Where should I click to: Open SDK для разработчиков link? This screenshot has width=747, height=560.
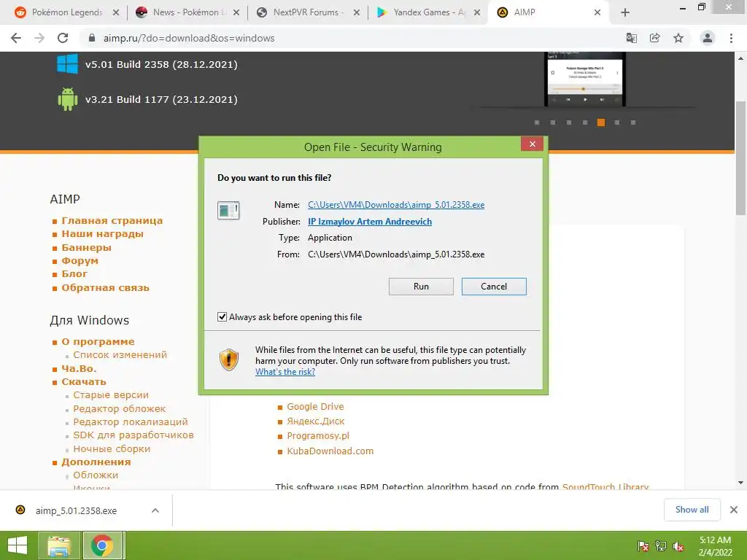133,435
